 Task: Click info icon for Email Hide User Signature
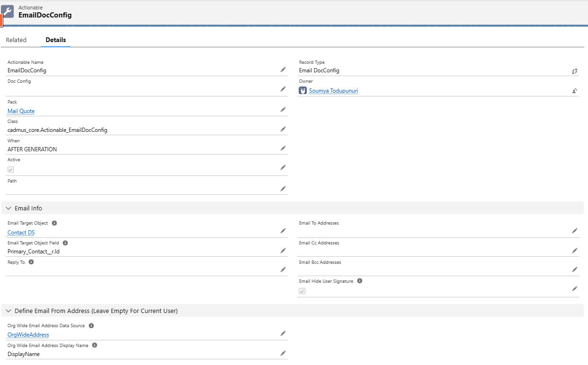pyautogui.click(x=360, y=281)
